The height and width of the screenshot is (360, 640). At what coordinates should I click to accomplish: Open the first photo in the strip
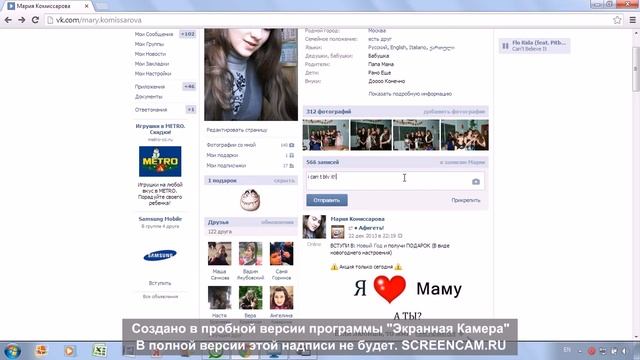click(x=326, y=135)
